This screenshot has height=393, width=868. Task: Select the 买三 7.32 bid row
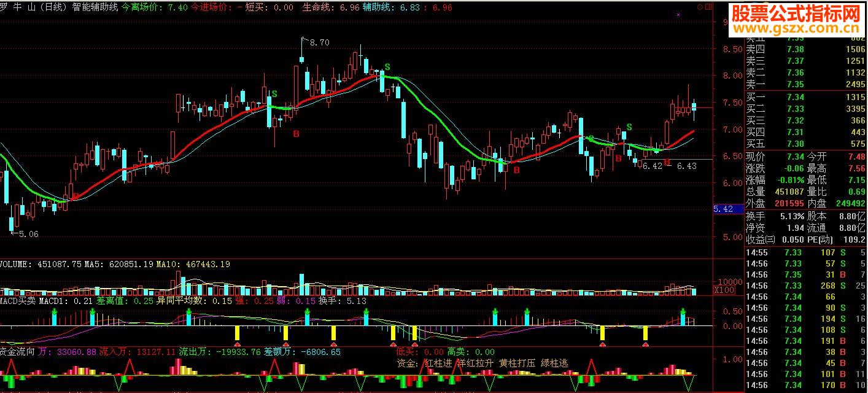[x=805, y=120]
